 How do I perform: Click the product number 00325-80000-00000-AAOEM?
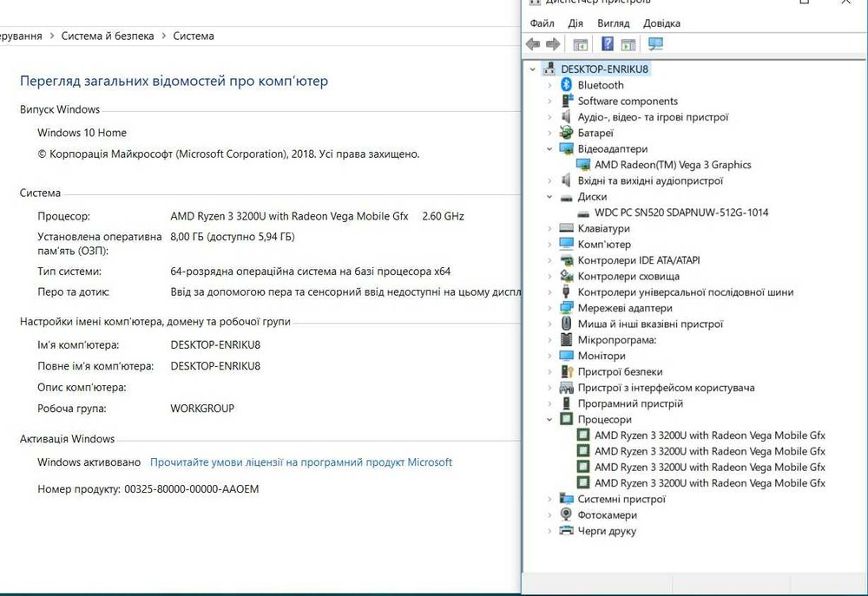pos(192,489)
